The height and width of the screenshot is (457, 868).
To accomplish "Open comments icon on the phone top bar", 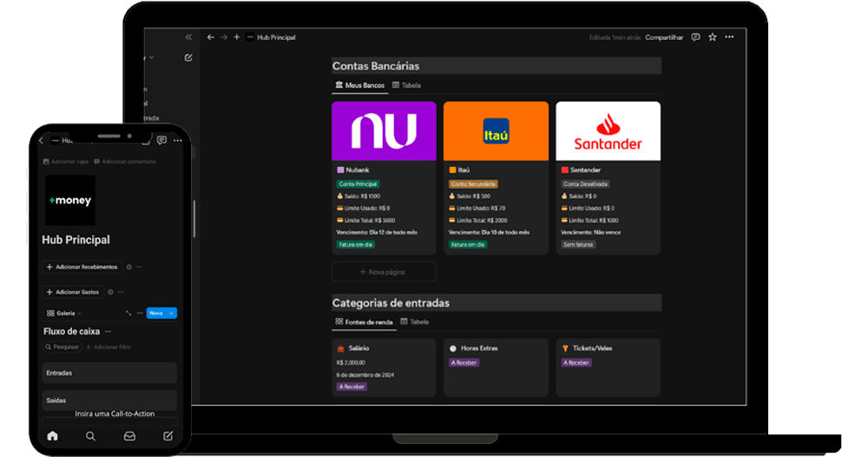I will click(x=161, y=141).
